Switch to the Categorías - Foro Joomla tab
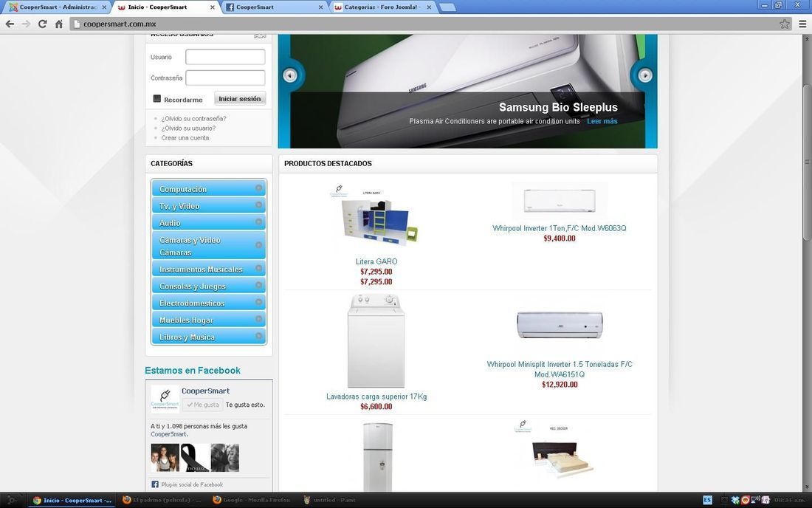The image size is (812, 508). (382, 7)
